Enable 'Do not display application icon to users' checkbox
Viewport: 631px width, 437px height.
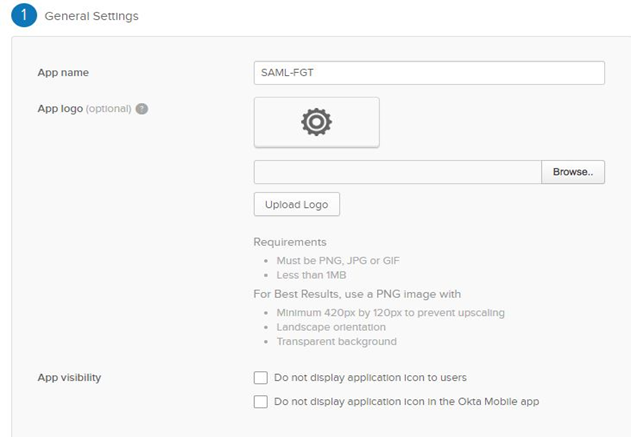point(261,378)
